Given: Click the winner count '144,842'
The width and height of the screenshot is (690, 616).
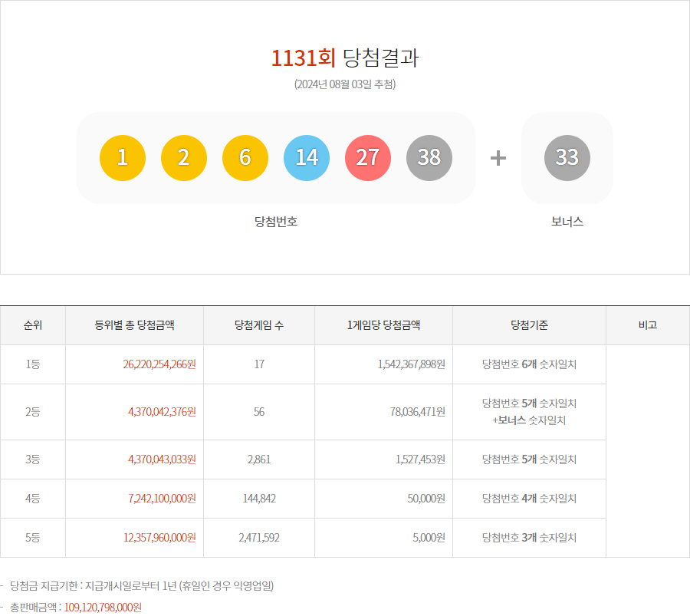Looking at the screenshot, I should 259,499.
